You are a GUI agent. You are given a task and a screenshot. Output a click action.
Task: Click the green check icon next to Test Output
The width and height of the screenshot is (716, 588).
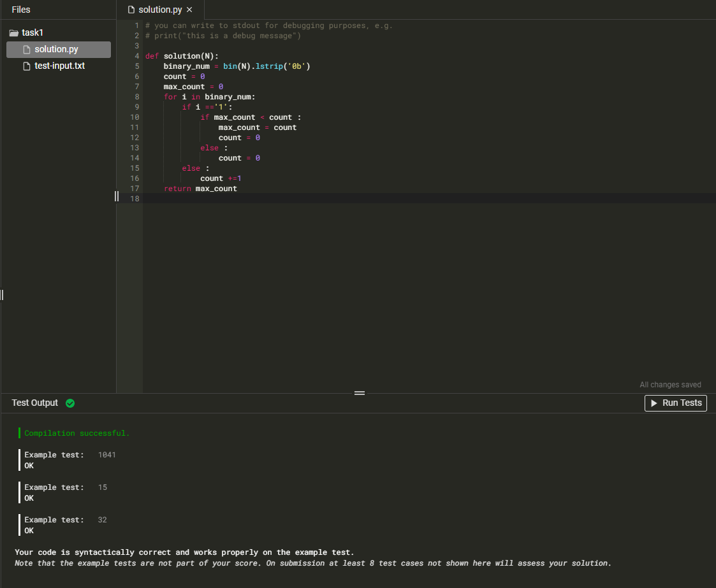pyautogui.click(x=69, y=403)
